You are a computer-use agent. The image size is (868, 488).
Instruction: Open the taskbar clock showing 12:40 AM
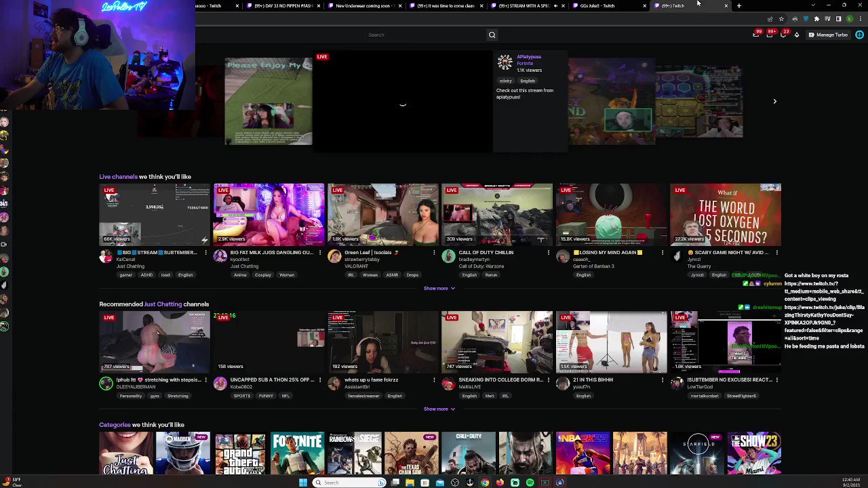852,482
